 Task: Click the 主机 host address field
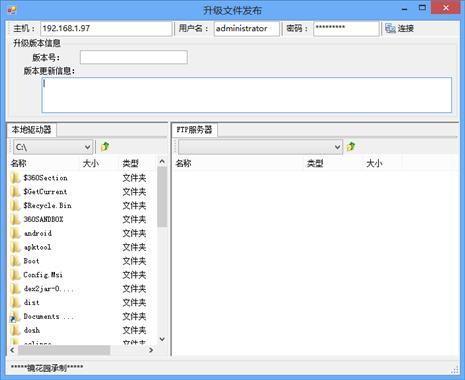click(x=106, y=29)
